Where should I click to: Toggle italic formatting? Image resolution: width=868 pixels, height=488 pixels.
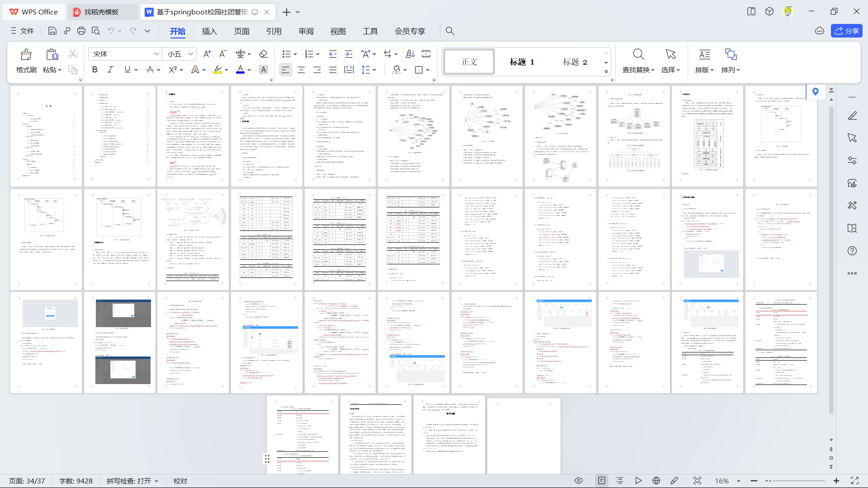tap(110, 70)
